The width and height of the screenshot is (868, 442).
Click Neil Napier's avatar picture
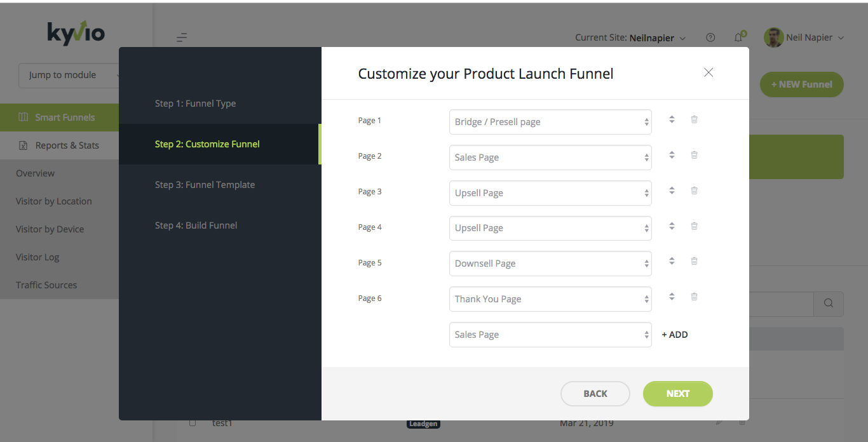(773, 37)
